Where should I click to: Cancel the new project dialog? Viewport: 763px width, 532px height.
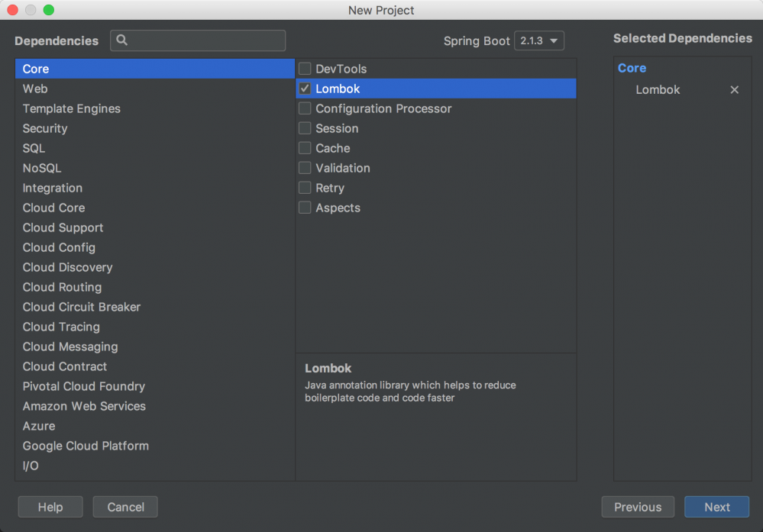(124, 506)
